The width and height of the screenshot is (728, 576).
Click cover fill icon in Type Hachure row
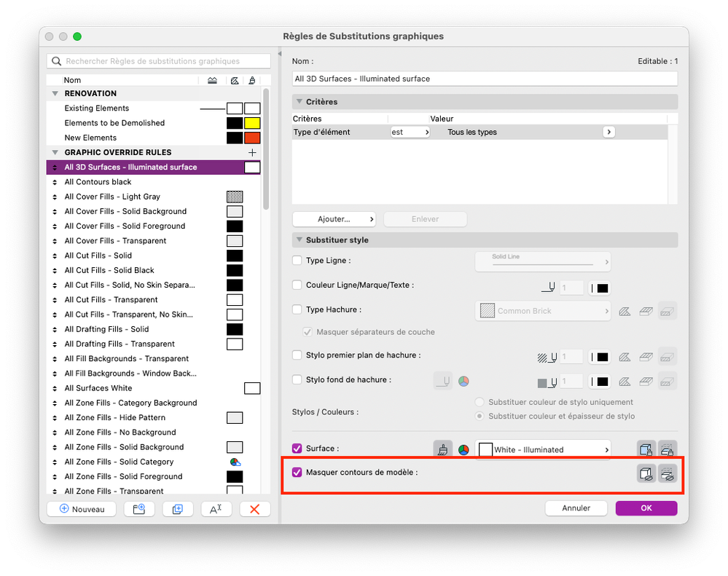click(x=646, y=311)
